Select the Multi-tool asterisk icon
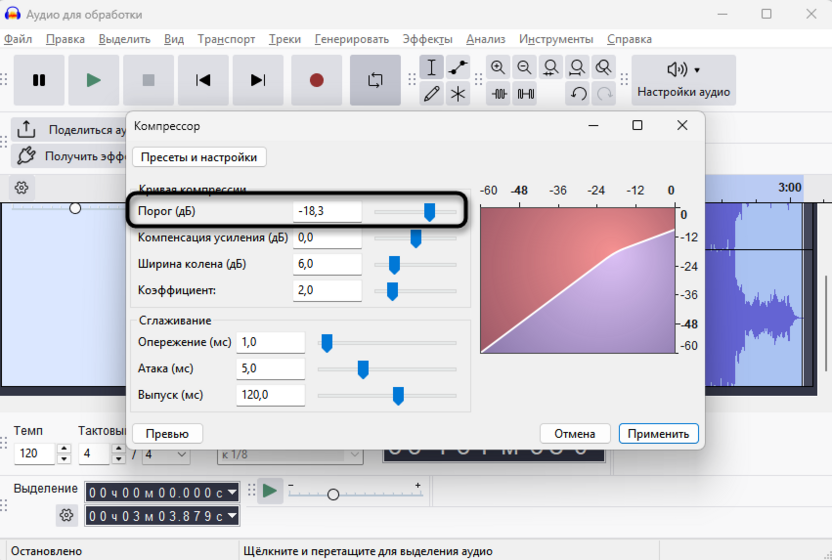This screenshot has width=832, height=560. tap(458, 94)
